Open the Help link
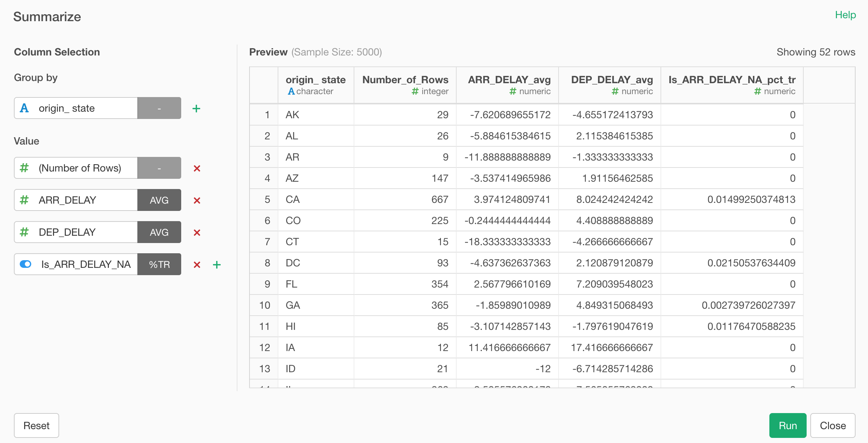 coord(845,15)
